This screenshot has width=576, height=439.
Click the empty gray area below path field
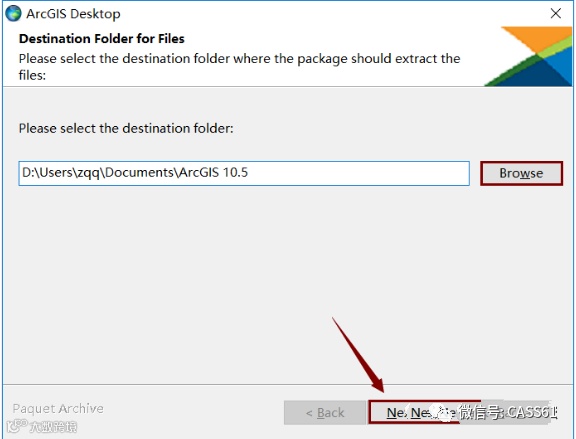point(287,283)
